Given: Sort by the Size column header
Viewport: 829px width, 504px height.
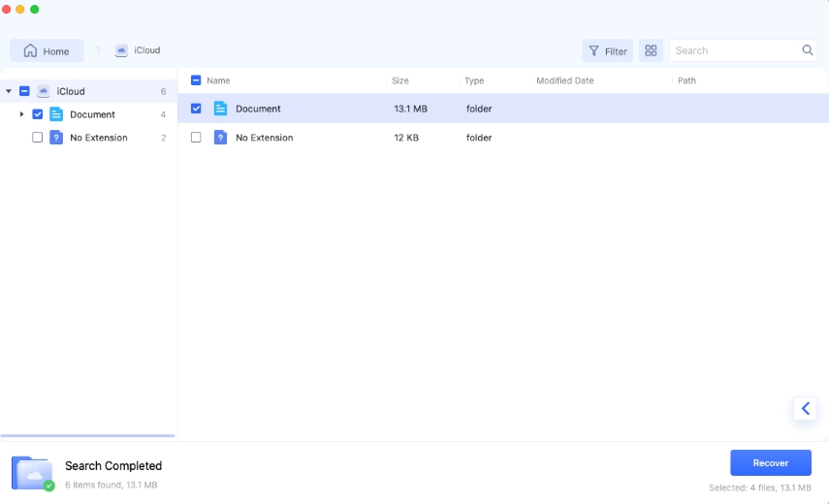Looking at the screenshot, I should 400,80.
